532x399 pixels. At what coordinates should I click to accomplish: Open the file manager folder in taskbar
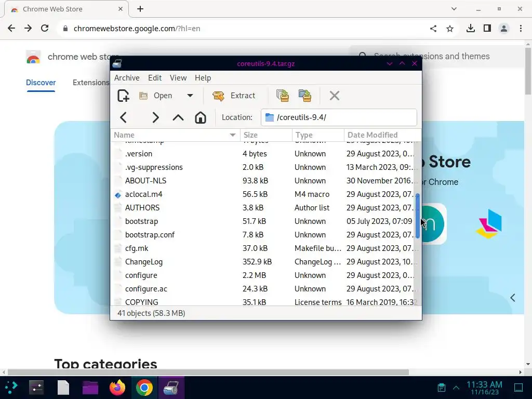(x=90, y=388)
